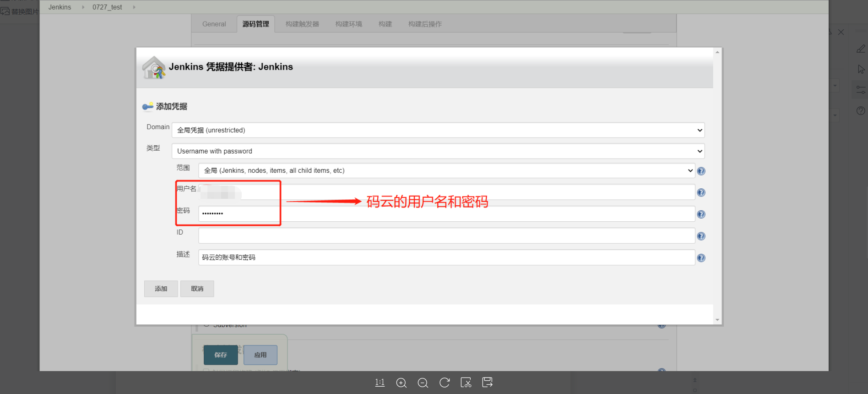Viewport: 868px width, 394px height.
Task: Open the 类型 Username with password dropdown
Action: pos(438,151)
